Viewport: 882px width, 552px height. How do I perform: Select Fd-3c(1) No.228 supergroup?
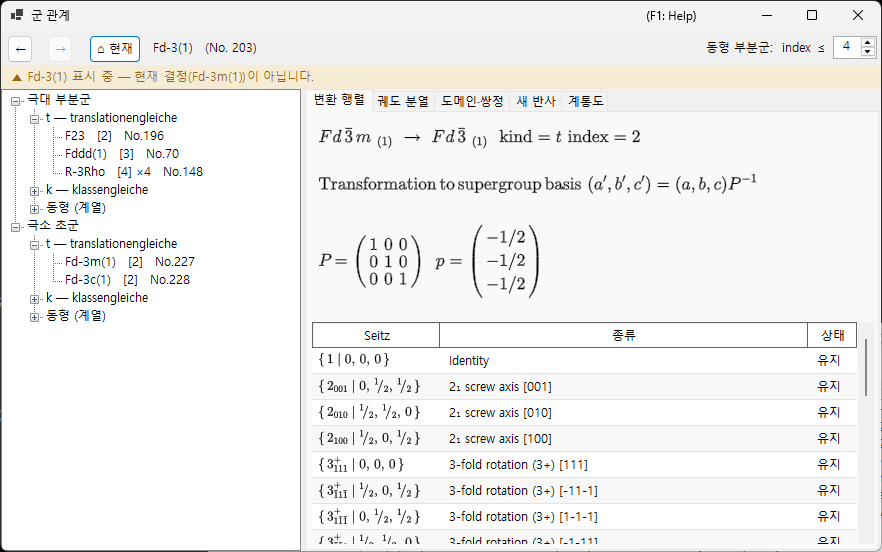click(x=127, y=280)
